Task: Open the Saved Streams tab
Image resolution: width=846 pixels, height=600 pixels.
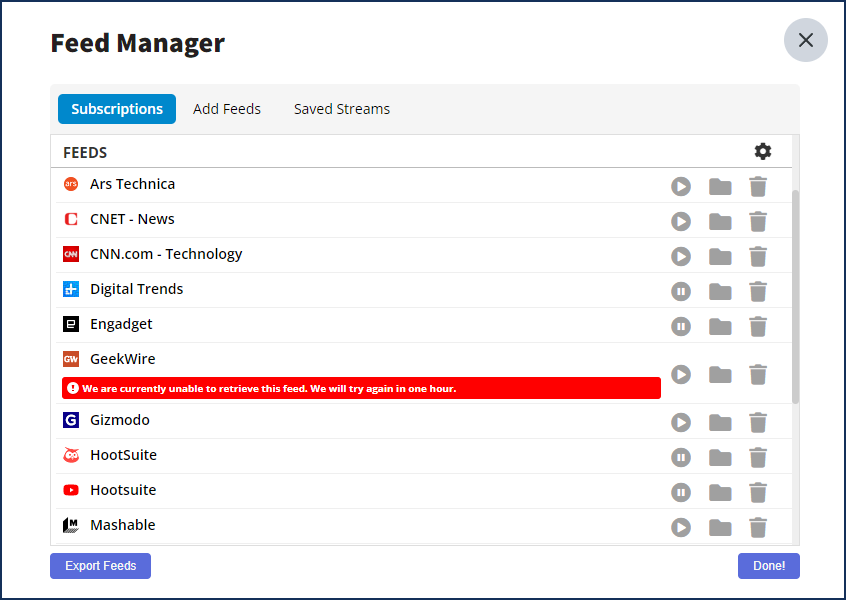Action: pos(342,109)
